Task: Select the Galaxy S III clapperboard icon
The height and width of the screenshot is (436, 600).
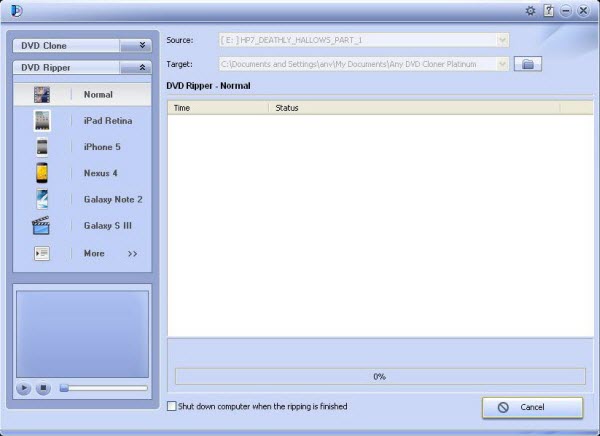Action: point(41,225)
